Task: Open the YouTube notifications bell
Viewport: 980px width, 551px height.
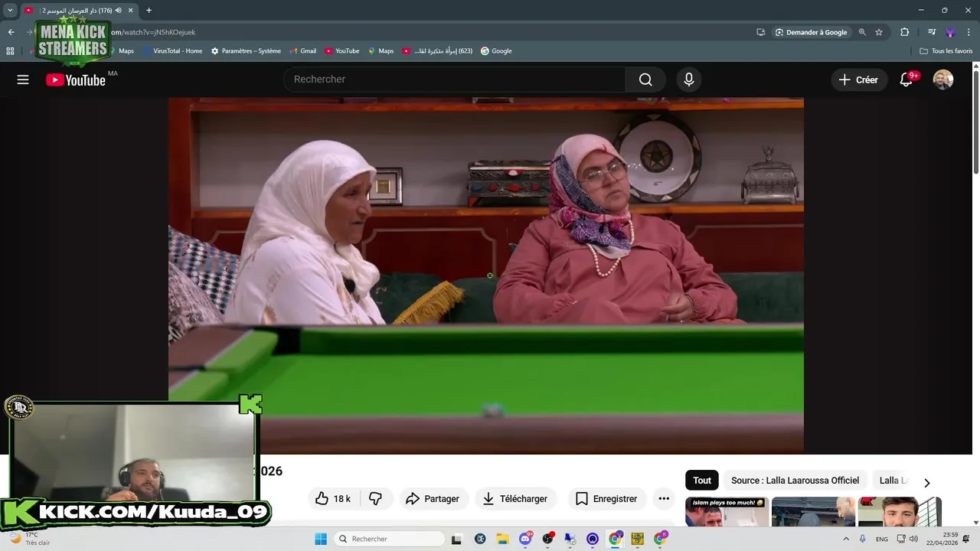Action: point(906,80)
